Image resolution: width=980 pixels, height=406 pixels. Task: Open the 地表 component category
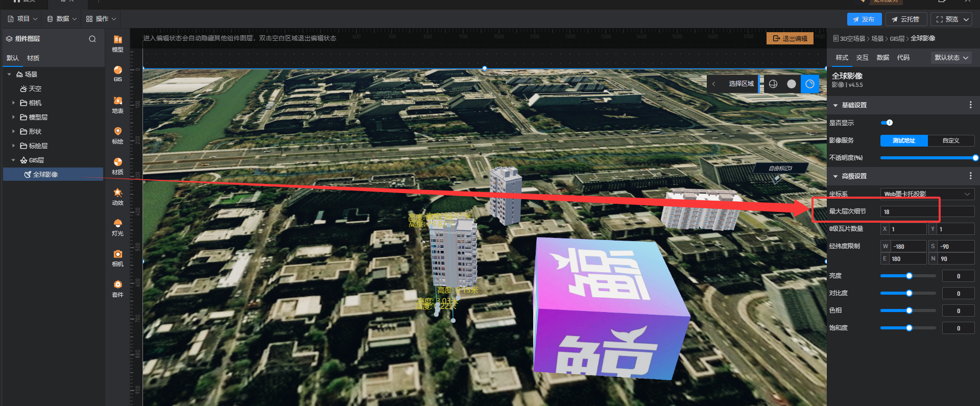[x=117, y=105]
